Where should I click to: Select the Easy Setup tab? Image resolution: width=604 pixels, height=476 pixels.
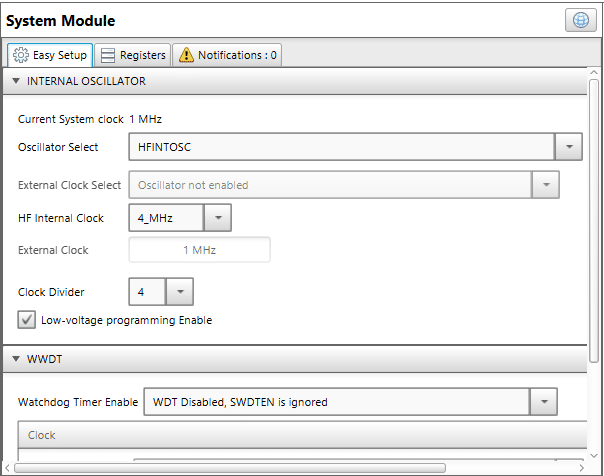pos(50,55)
